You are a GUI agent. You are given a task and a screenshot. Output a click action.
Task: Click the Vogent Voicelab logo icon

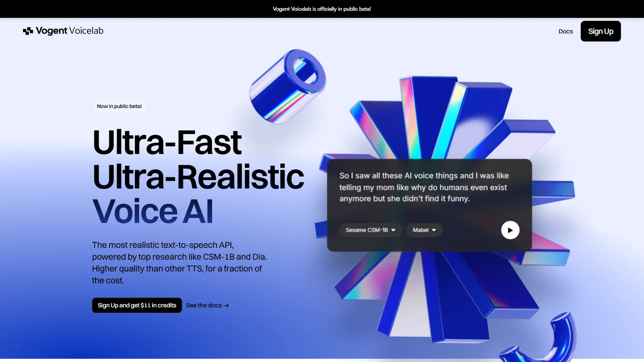coord(28,31)
